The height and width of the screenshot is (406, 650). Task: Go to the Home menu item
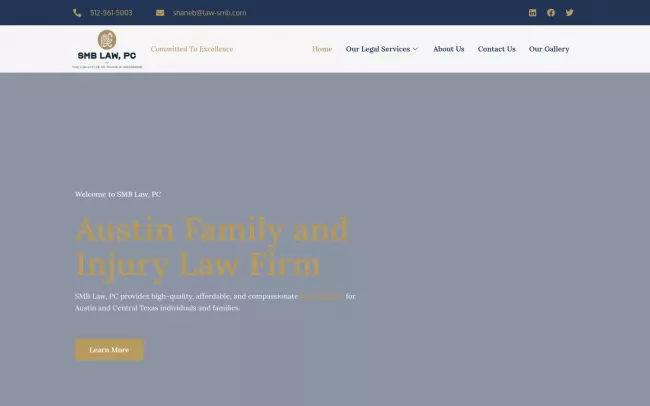pos(322,49)
